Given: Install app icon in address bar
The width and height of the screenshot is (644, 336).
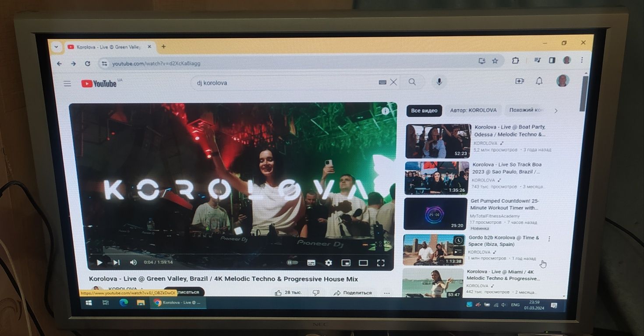Looking at the screenshot, I should coord(482,61).
